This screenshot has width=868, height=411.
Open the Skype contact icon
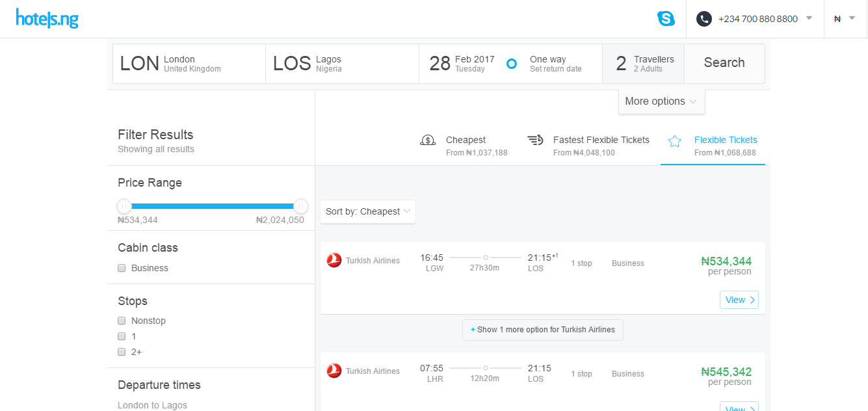click(666, 19)
